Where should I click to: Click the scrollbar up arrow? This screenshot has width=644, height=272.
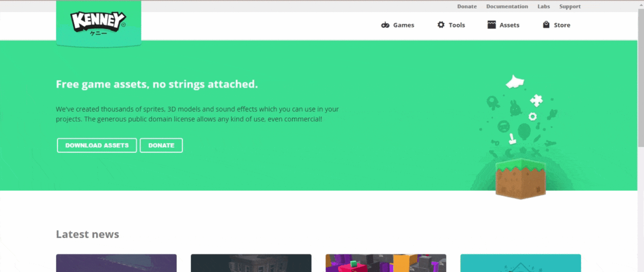pyautogui.click(x=641, y=4)
